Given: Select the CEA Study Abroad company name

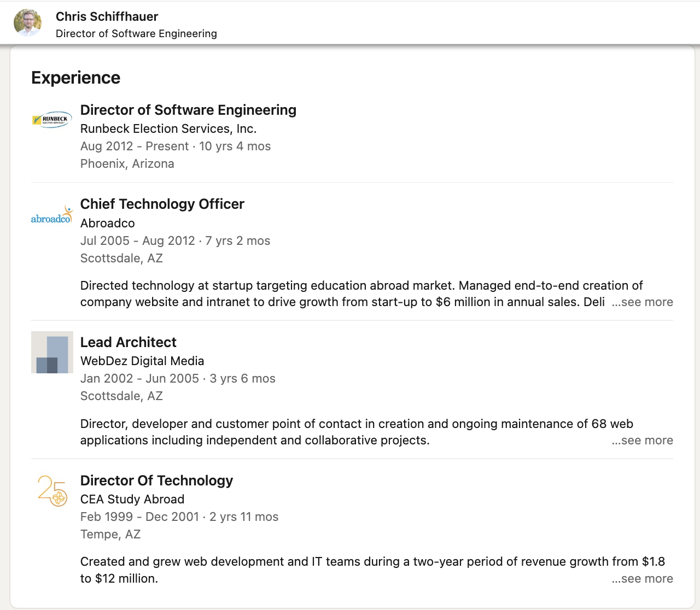Looking at the screenshot, I should click(132, 499).
